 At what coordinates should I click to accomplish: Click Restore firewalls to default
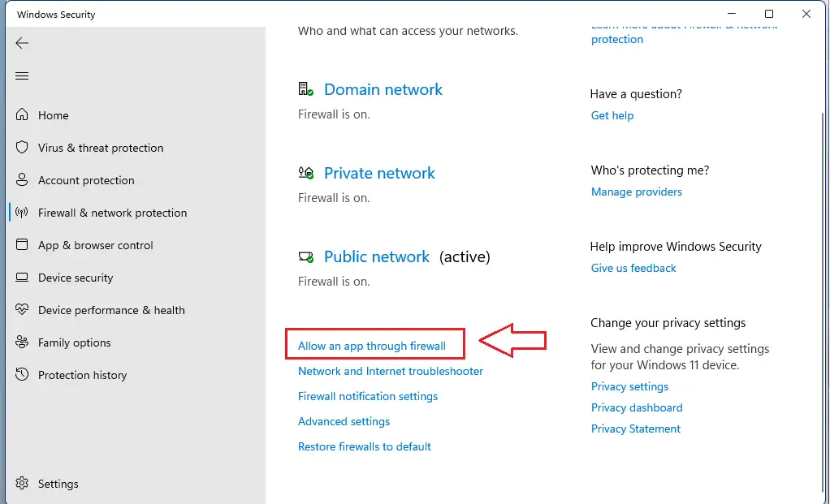[364, 446]
